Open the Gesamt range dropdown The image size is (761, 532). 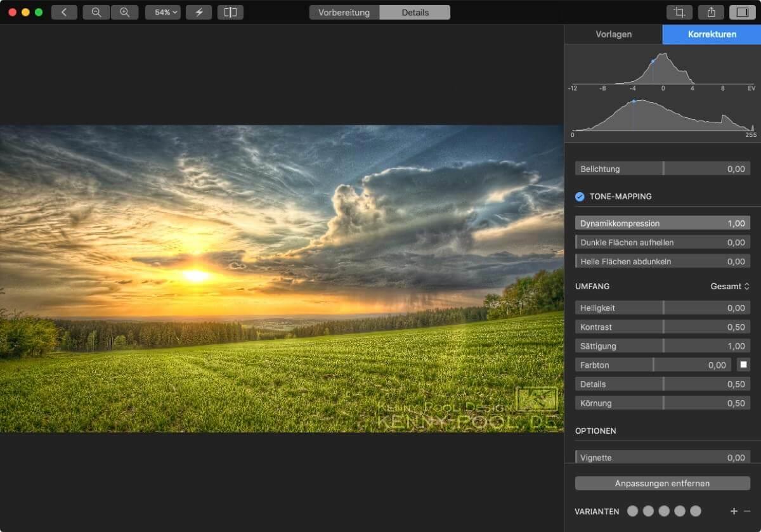730,287
